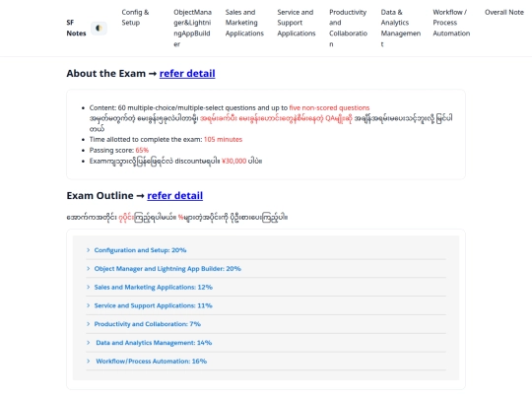Click the red '105 minutes' text
Viewport: 532px width, 399px height.
pos(223,140)
